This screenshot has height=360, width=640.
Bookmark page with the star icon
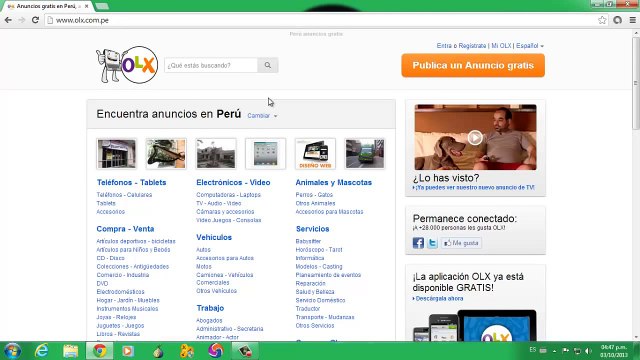pyautogui.click(x=602, y=20)
